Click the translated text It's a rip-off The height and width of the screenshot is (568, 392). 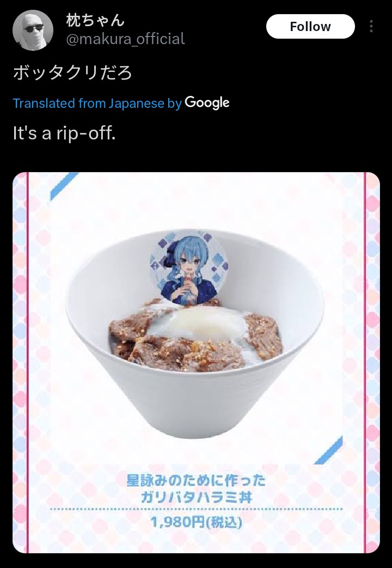point(64,132)
